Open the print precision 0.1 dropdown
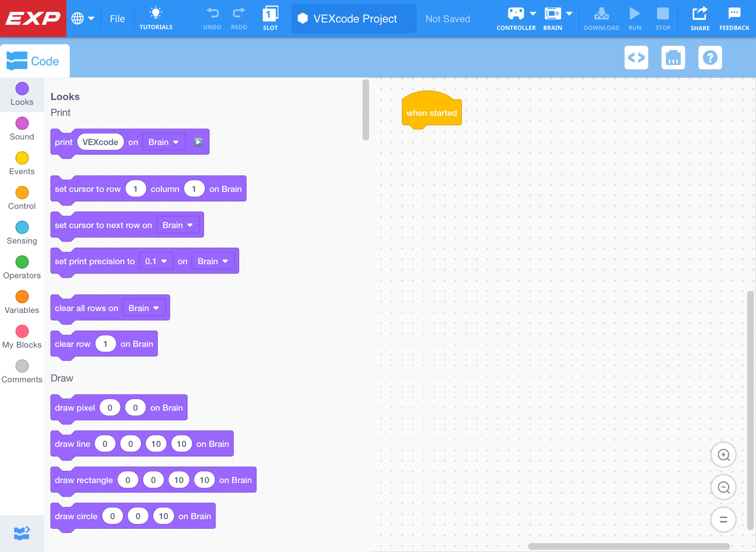This screenshot has width=756, height=552. pos(156,261)
